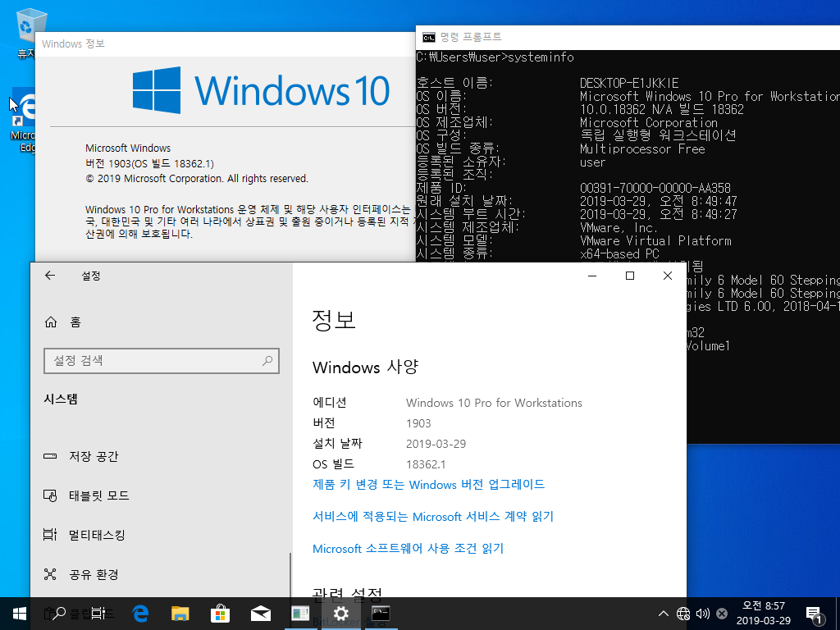Image resolution: width=840 pixels, height=630 pixels.
Task: Read the Microsoft Services Agreement link
Action: click(x=433, y=517)
